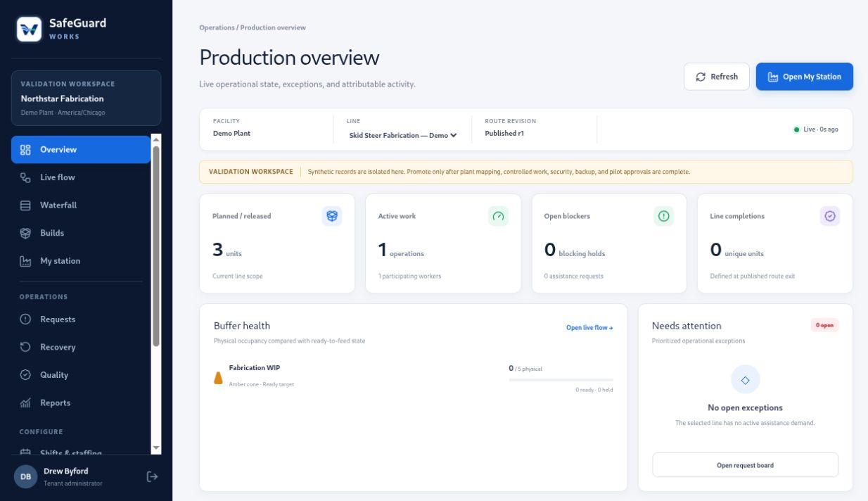The height and width of the screenshot is (501, 868).
Task: Click the Refresh button
Action: pyautogui.click(x=717, y=77)
